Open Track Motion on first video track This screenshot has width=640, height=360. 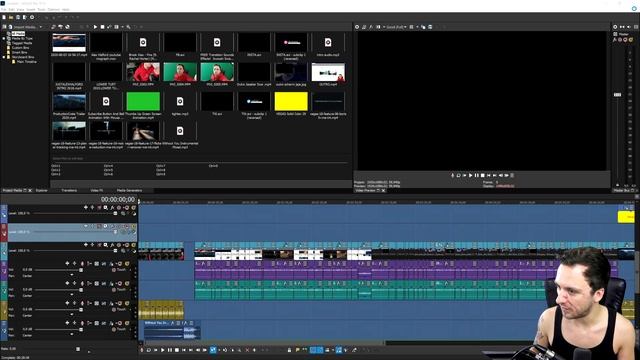pyautogui.click(x=106, y=208)
